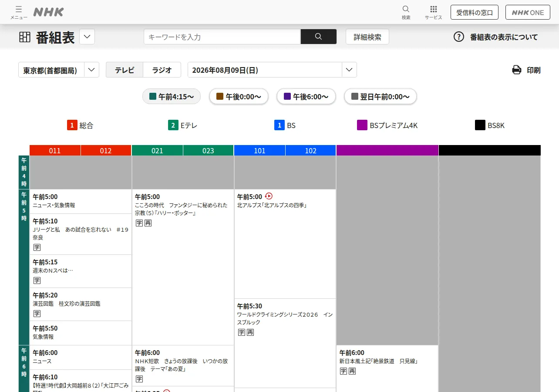559x392 pixels.
Task: Click the 午前6時 hour label
Action: (24, 368)
